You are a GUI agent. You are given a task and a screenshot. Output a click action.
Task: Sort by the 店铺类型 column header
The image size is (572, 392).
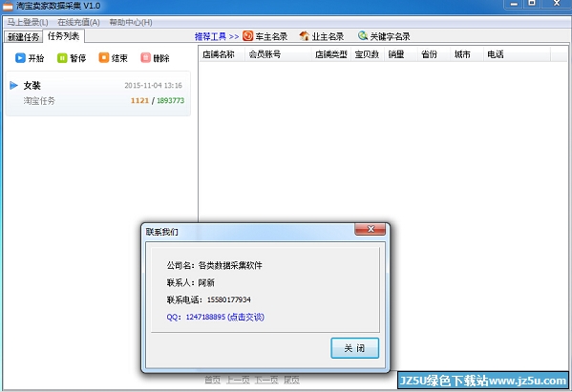pos(331,54)
